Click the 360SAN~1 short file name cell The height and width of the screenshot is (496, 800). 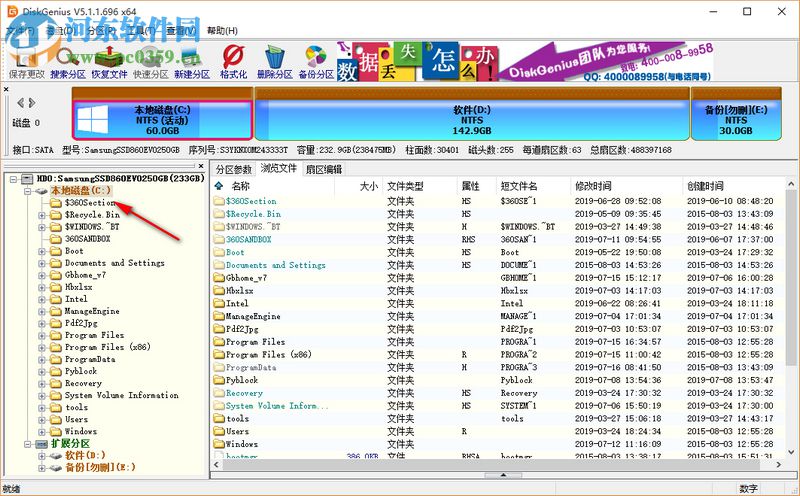tap(518, 239)
